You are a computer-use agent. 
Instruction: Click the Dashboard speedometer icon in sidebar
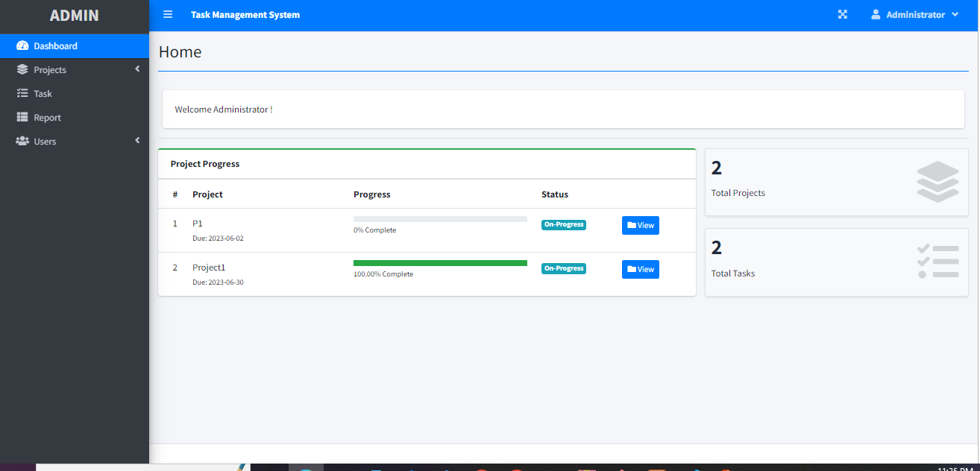click(x=22, y=45)
